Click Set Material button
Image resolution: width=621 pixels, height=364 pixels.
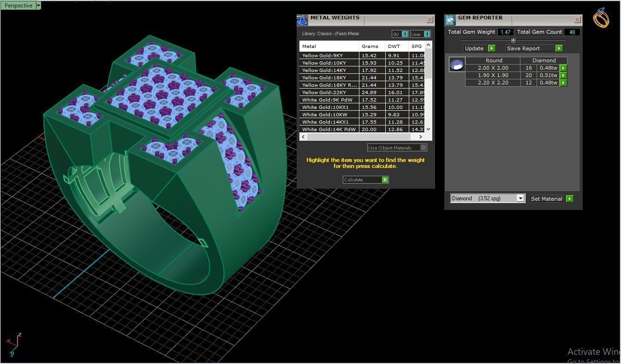[551, 199]
